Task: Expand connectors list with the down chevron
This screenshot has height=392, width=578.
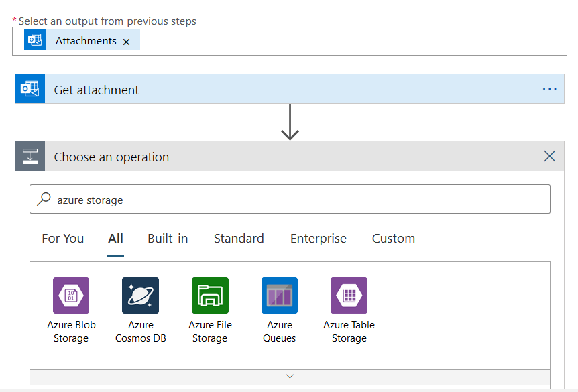Action: 290,376
